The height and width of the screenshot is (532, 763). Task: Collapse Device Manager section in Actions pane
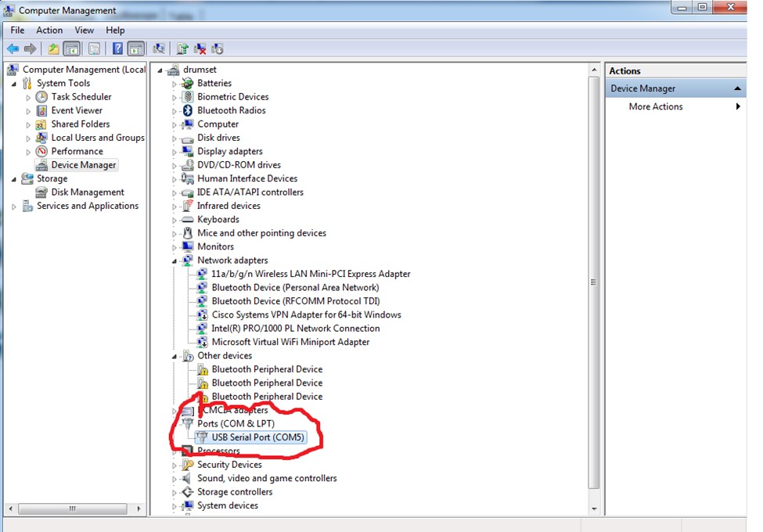[x=737, y=88]
